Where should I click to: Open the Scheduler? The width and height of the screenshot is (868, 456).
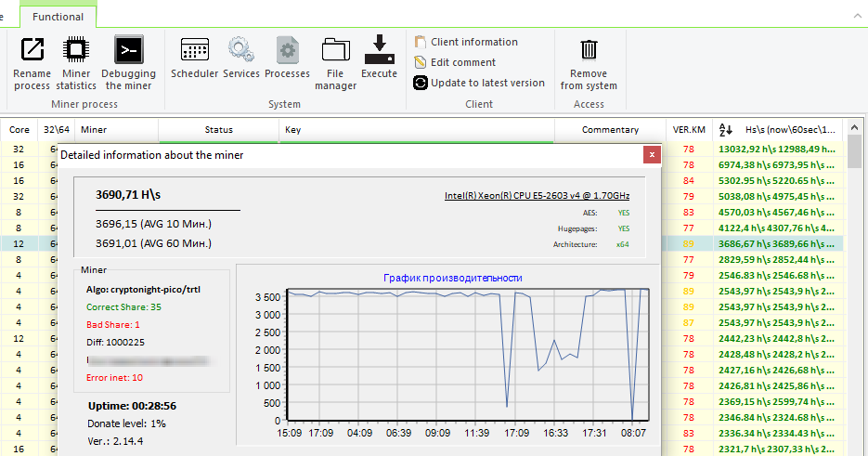(x=194, y=57)
